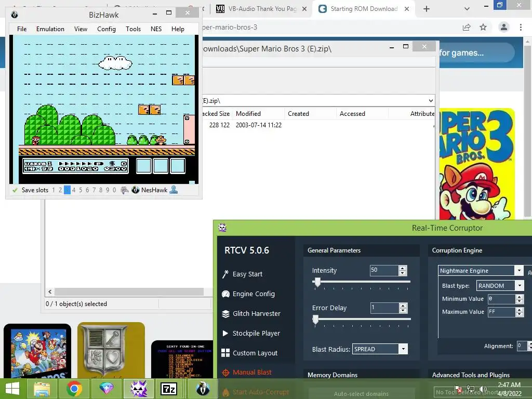This screenshot has width=532, height=399.
Task: Open Custom Layout in RTCV
Action: point(249,353)
